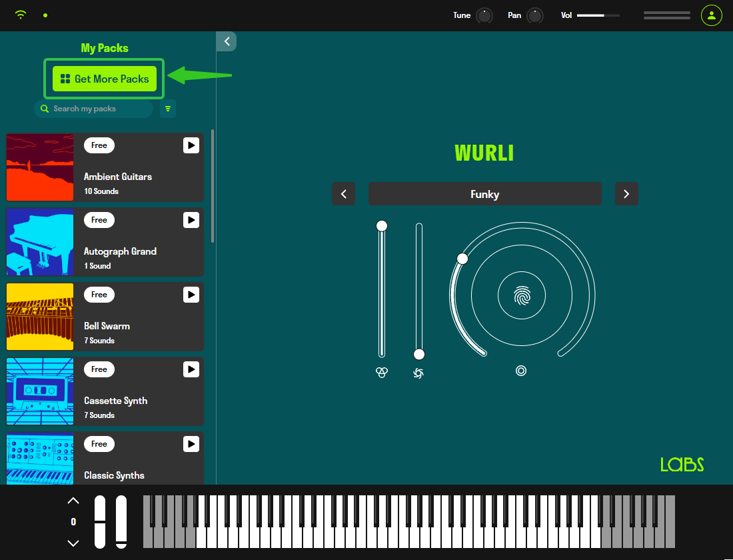Focus the Search my packs field
Image resolution: width=733 pixels, height=560 pixels.
[x=93, y=109]
